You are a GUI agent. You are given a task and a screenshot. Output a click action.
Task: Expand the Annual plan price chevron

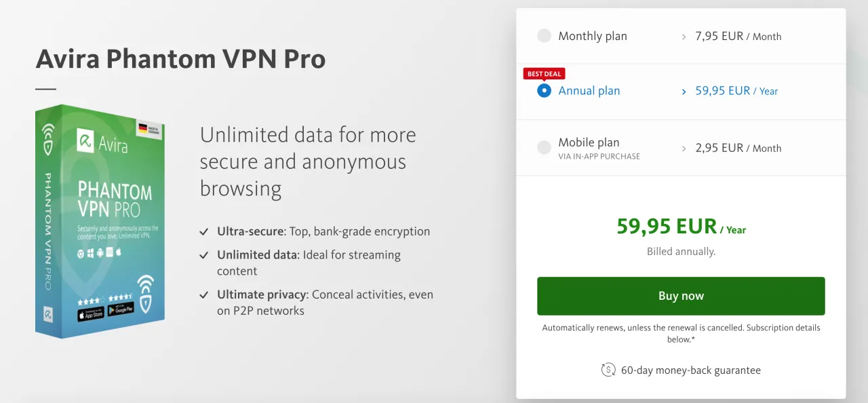pyautogui.click(x=684, y=92)
